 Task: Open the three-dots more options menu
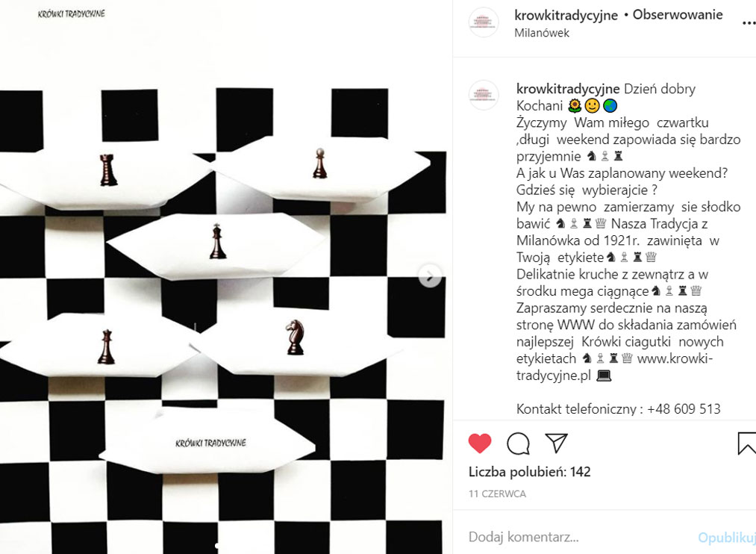(749, 22)
